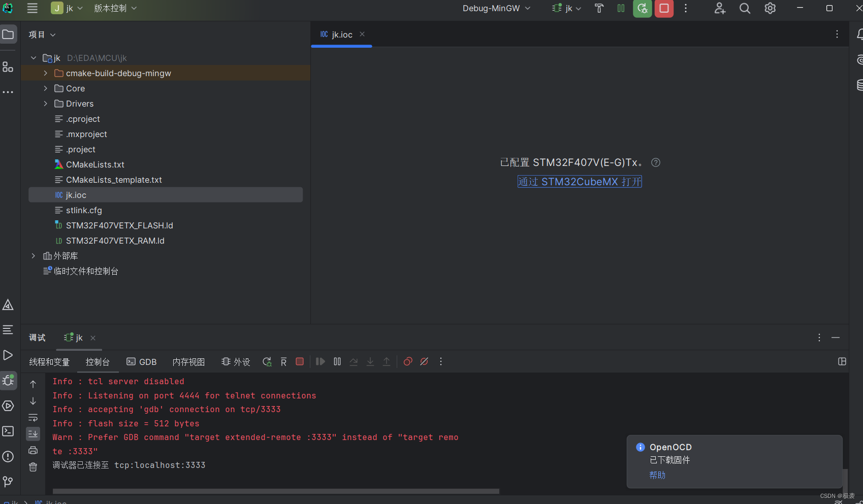Image resolution: width=863 pixels, height=504 pixels.
Task: Click the help question mark beside STM32F407V
Action: coord(656,162)
